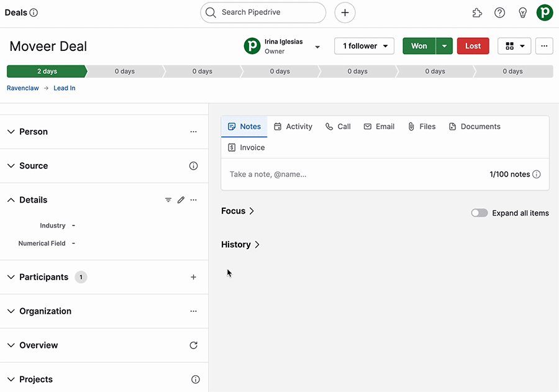Open the Won button dropdown arrow
The width and height of the screenshot is (559, 392).
pos(444,46)
